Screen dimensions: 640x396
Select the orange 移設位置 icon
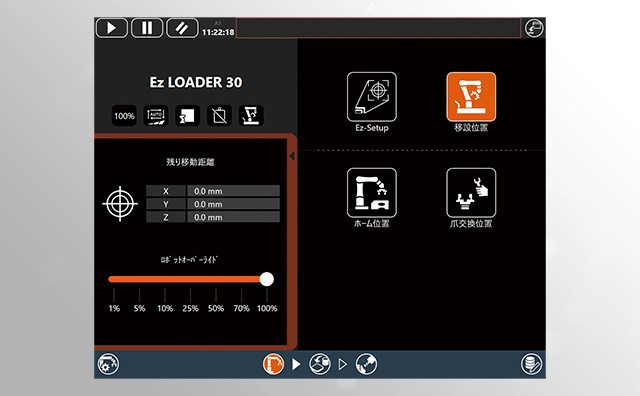point(471,97)
